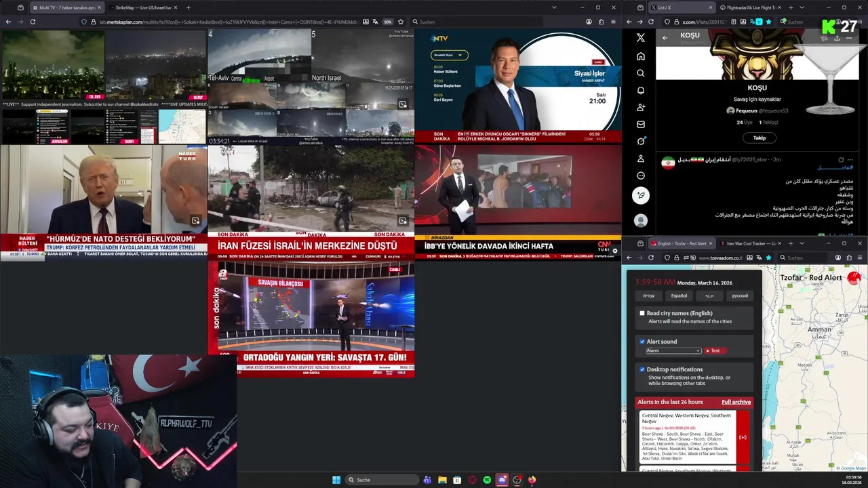Click the share icon in KOŞU list header
The width and height of the screenshot is (868, 488).
837,38
